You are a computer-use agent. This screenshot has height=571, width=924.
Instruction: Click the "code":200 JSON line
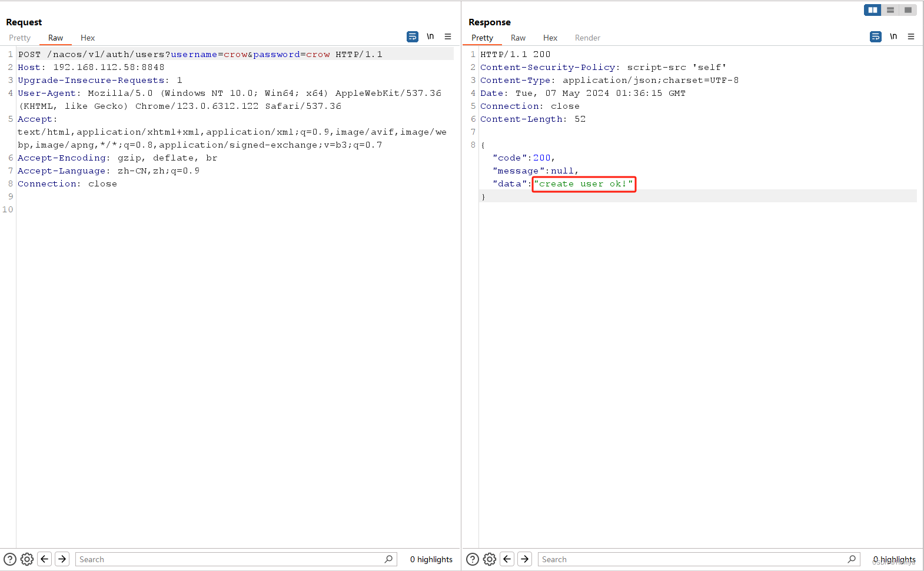(524, 158)
